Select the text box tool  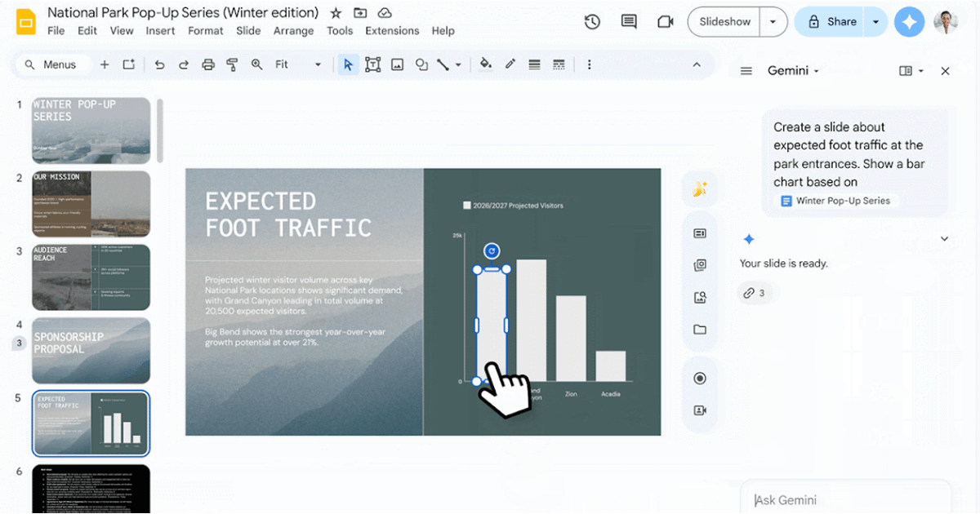pos(373,64)
